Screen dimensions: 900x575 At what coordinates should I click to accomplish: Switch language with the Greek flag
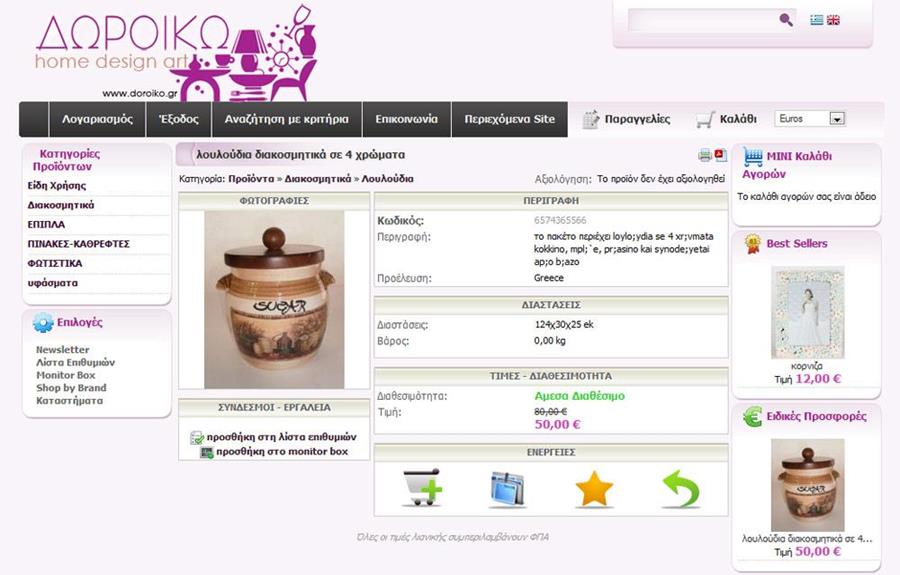(816, 20)
